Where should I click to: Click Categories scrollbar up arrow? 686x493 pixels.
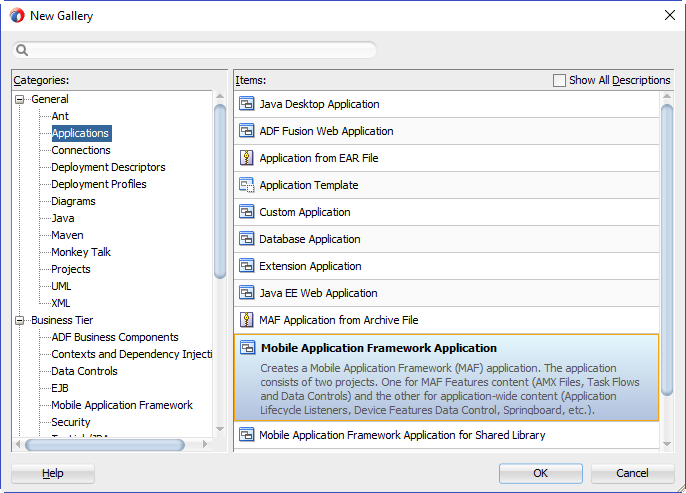[x=220, y=96]
